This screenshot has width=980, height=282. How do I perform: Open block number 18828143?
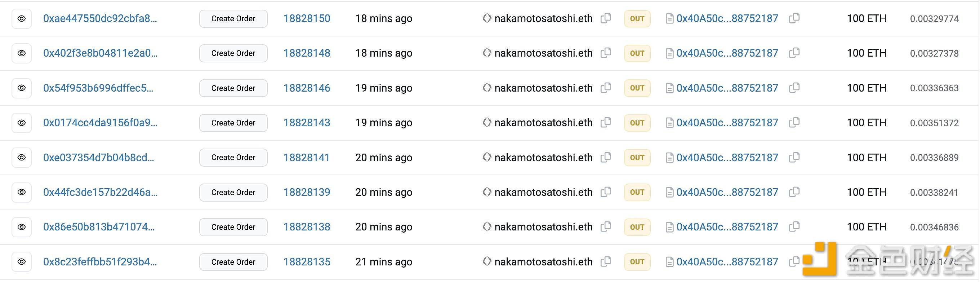point(307,123)
